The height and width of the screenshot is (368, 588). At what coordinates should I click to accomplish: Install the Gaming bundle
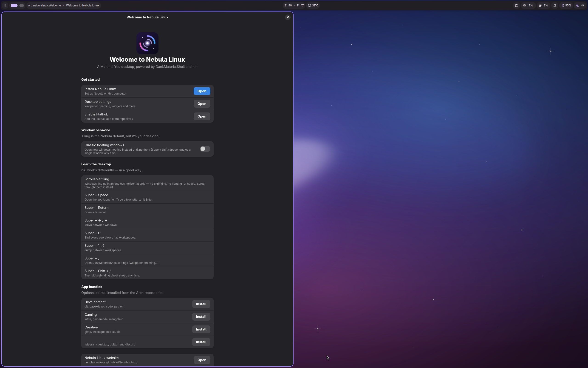[x=201, y=317]
